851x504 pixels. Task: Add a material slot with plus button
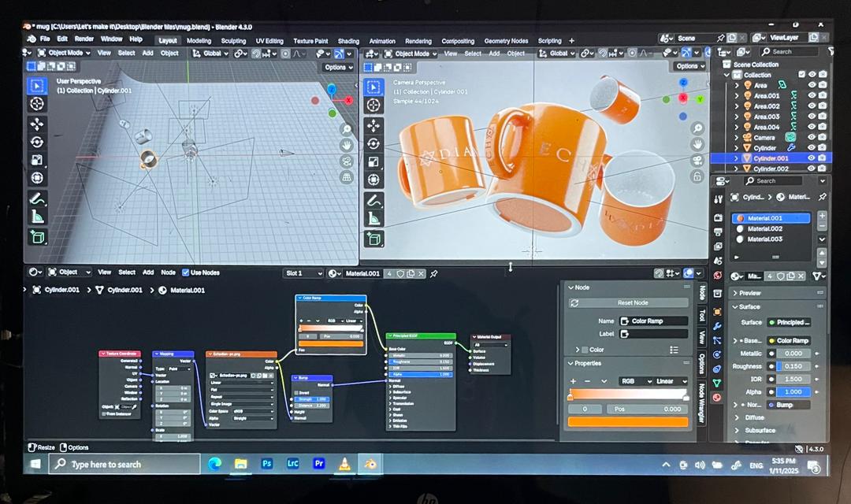pos(822,216)
